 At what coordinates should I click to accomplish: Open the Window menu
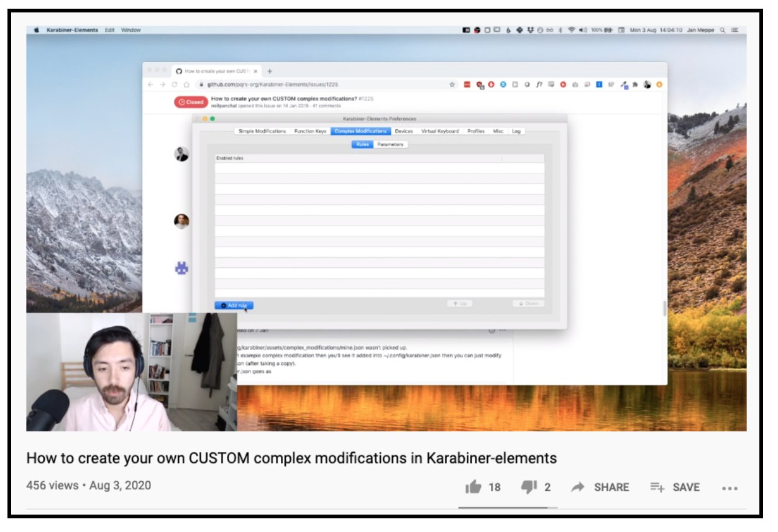coord(130,30)
